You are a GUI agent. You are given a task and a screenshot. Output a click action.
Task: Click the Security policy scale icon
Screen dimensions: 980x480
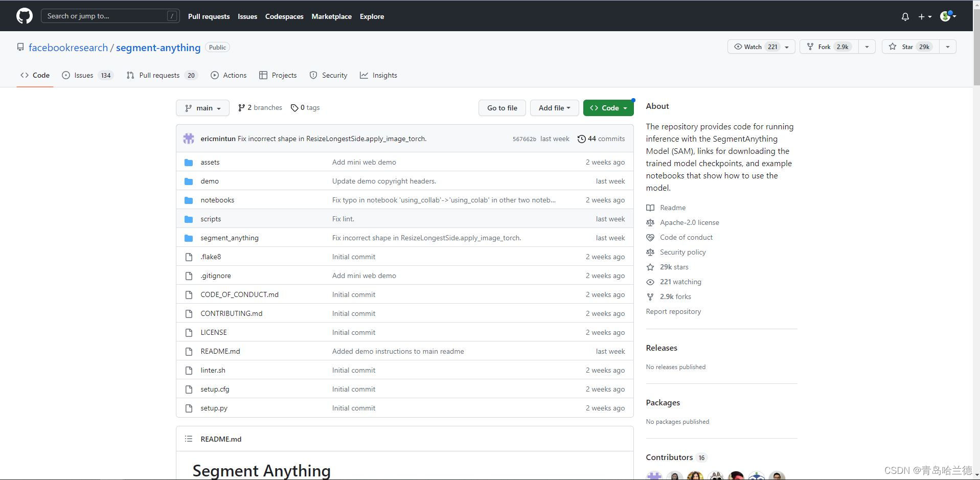click(650, 252)
